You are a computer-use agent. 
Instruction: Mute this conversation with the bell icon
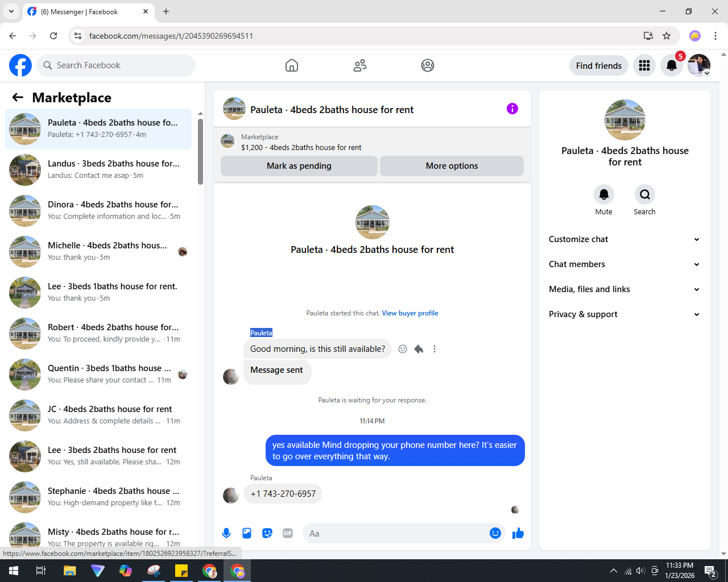[604, 194]
